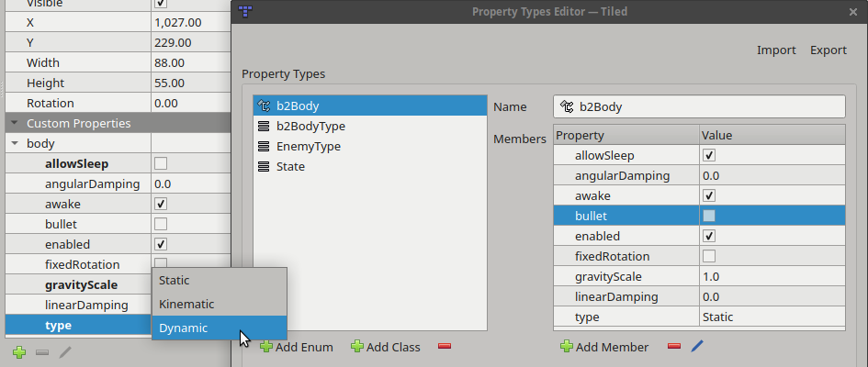Click the Add Class button label

[x=393, y=347]
